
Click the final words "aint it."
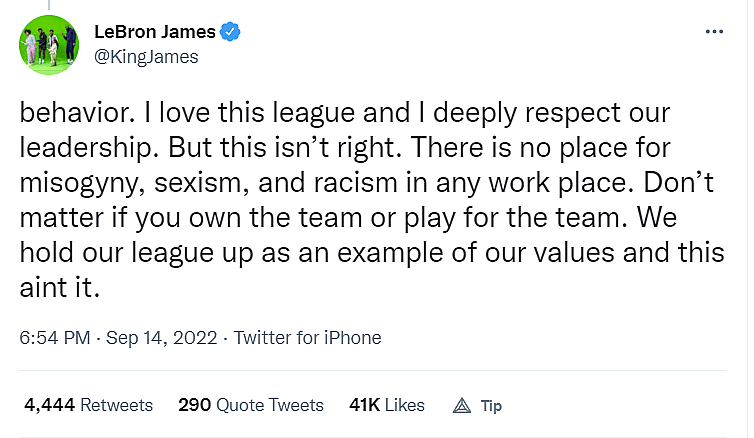[62, 284]
